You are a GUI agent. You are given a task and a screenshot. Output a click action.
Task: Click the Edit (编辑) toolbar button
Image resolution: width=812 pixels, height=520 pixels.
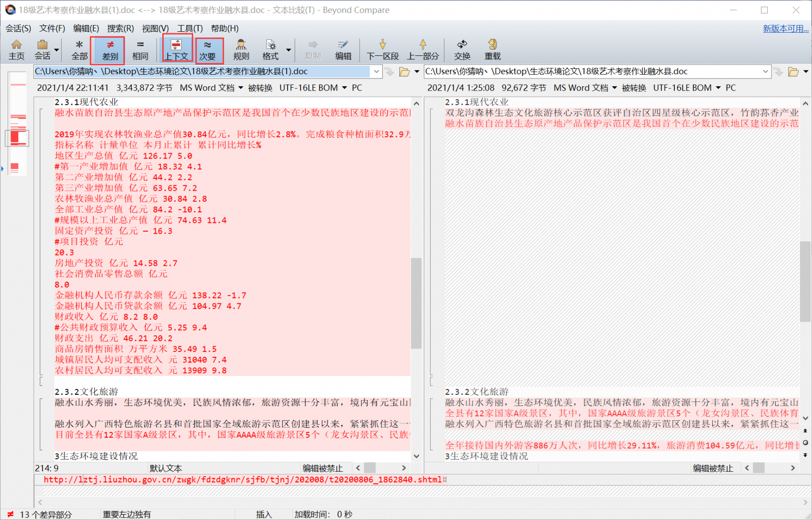coord(343,50)
